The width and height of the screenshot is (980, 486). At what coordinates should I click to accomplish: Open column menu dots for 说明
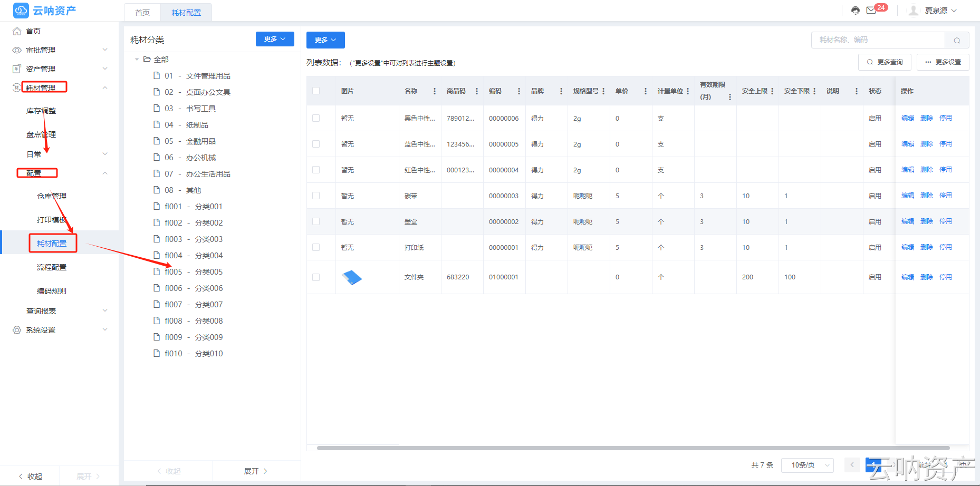pos(857,91)
